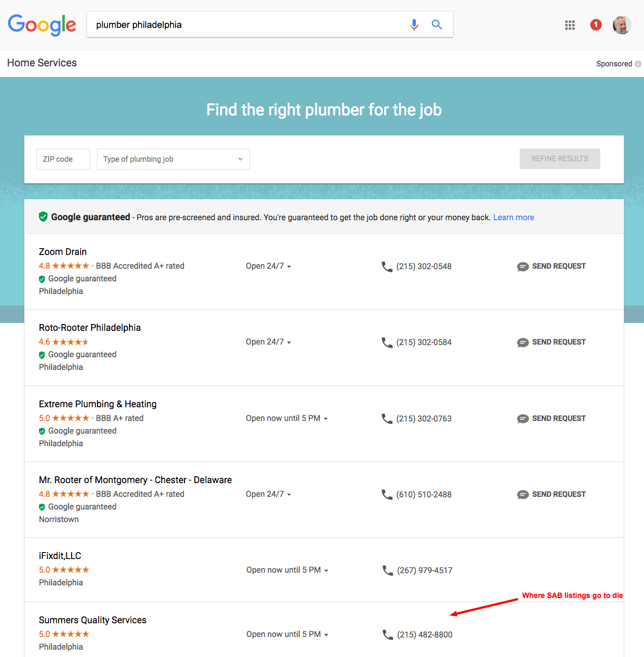Click Send Request chat icon for Roto-Rooter
Image resolution: width=644 pixels, height=657 pixels.
(x=523, y=342)
